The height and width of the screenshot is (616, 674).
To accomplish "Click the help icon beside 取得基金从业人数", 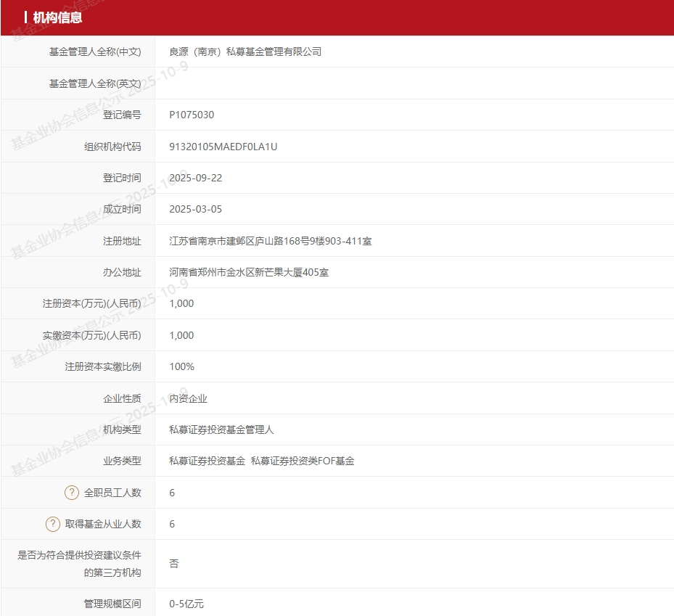I will [53, 524].
